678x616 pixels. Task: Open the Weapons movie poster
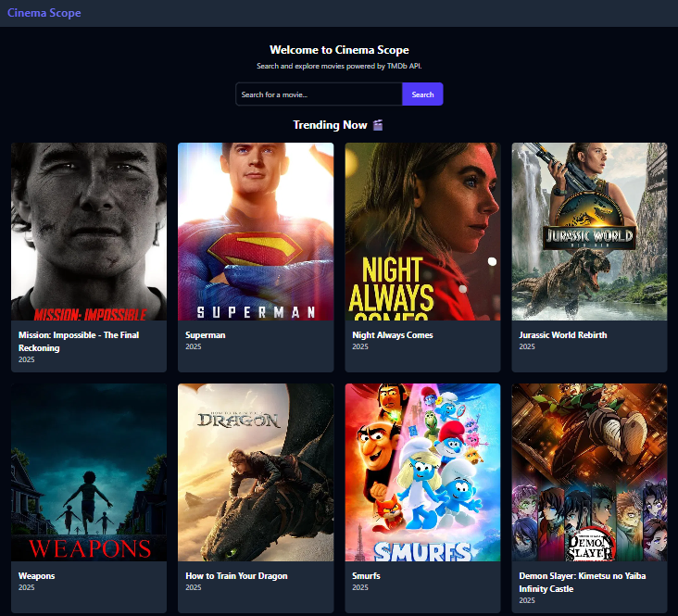(89, 472)
